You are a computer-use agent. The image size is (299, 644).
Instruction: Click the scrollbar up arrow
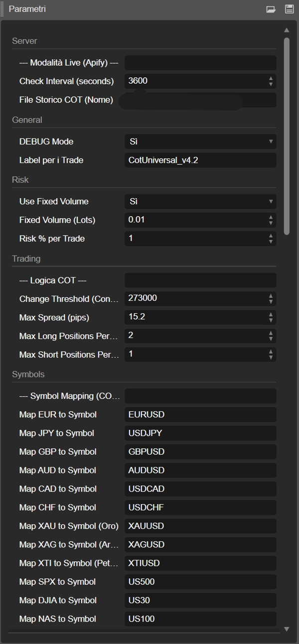(286, 30)
